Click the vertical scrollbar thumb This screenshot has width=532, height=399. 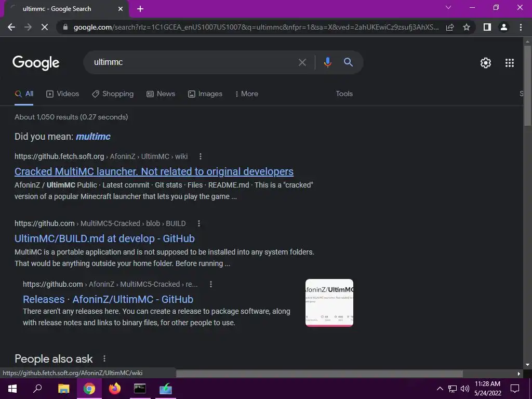click(x=527, y=86)
